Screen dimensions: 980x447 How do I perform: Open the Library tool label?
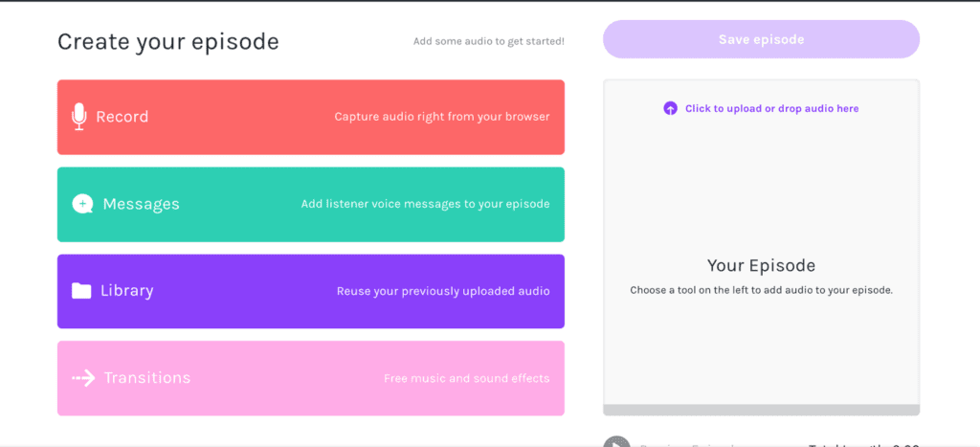[x=126, y=291]
